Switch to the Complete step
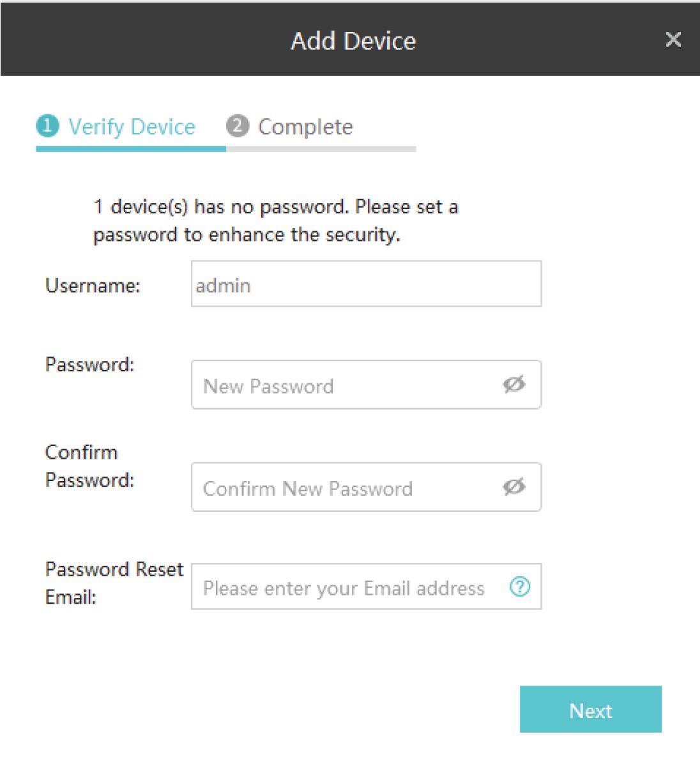700x759 pixels. point(305,126)
